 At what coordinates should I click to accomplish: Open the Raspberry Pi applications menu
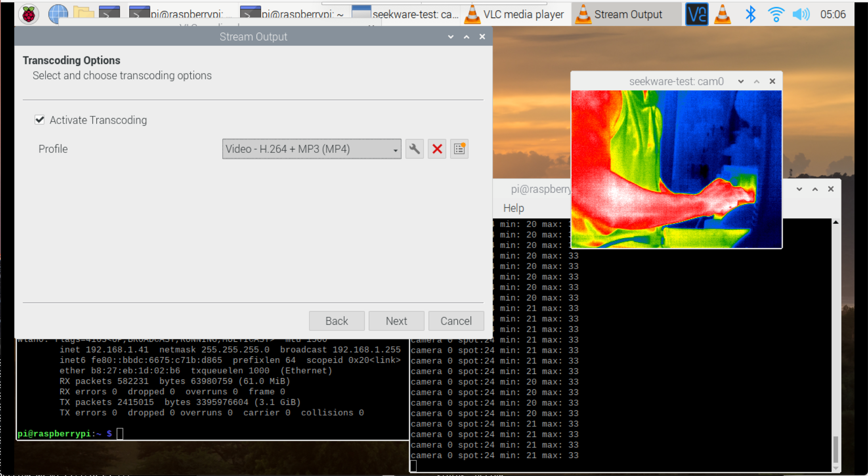tap(29, 14)
